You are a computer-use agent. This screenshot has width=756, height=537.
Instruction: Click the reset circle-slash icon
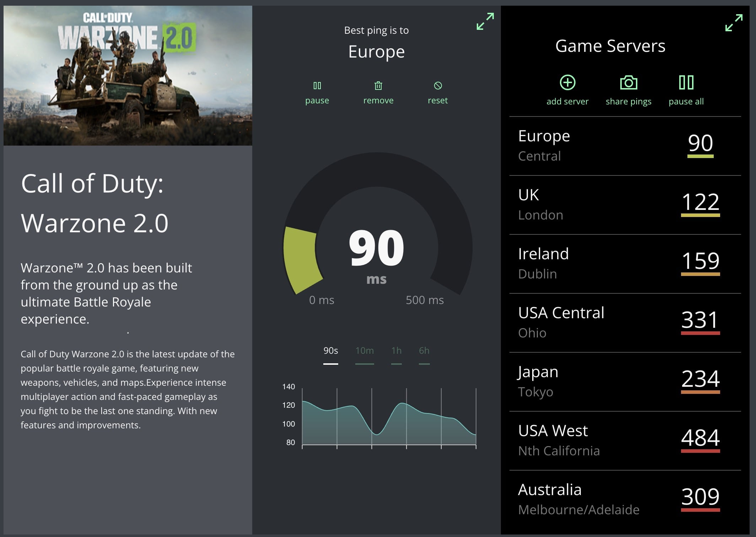tap(438, 86)
